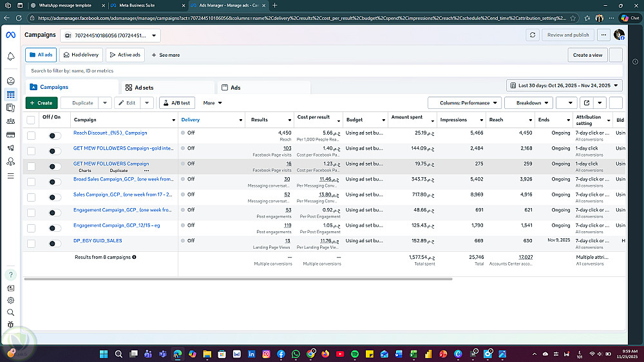Check the box for DP_EGY GUID_SALES row
The height and width of the screenshot is (362, 644).
click(31, 243)
